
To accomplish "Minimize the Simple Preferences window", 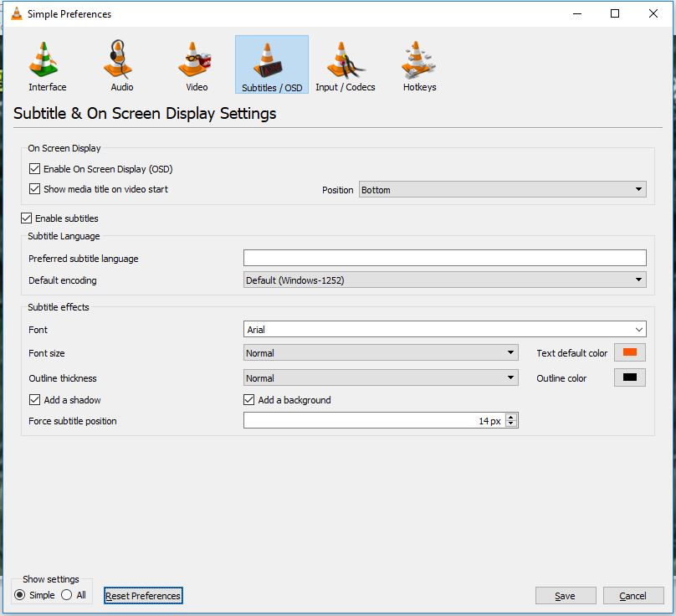I will click(576, 13).
